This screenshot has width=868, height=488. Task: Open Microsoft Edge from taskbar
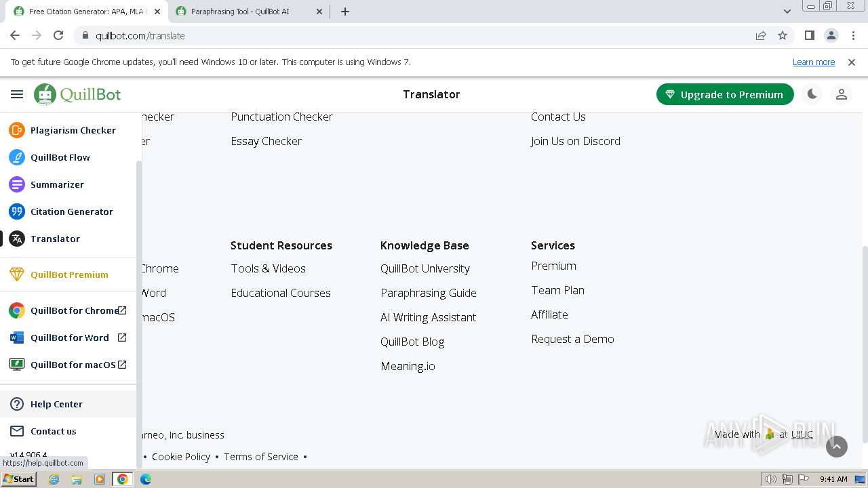click(x=145, y=479)
